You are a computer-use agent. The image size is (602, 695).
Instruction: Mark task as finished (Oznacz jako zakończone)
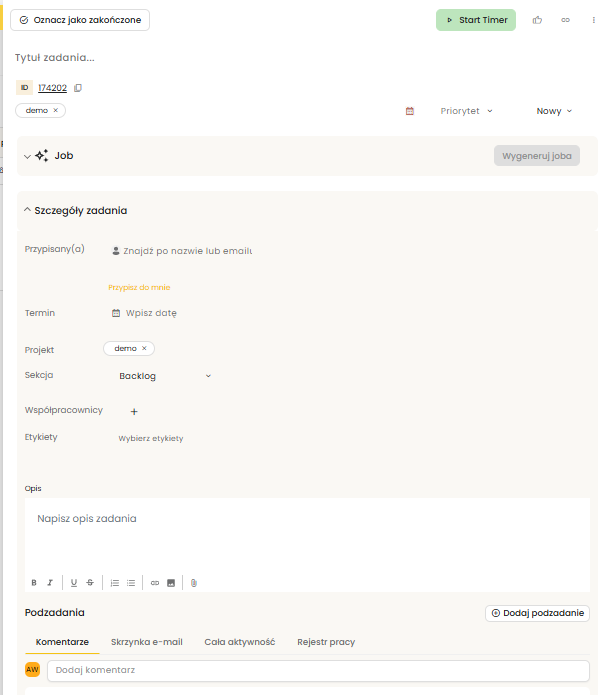81,20
